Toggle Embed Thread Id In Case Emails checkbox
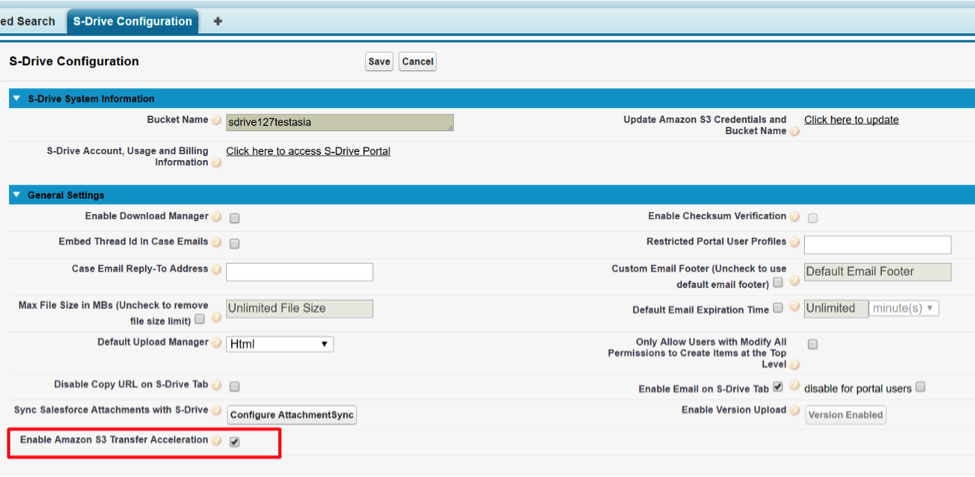This screenshot has width=975, height=477. click(234, 243)
